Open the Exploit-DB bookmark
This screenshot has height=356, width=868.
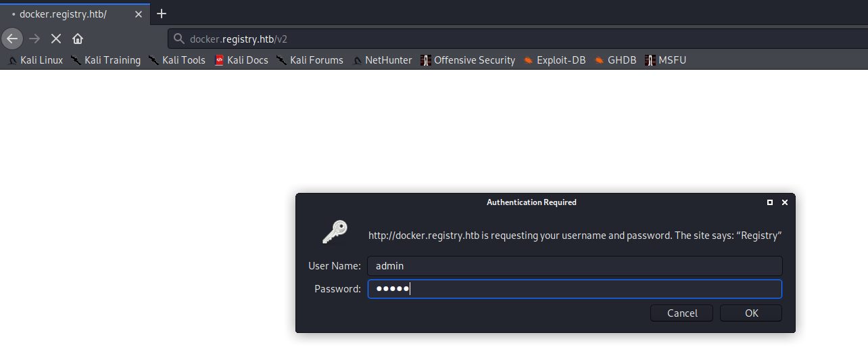[x=554, y=60]
